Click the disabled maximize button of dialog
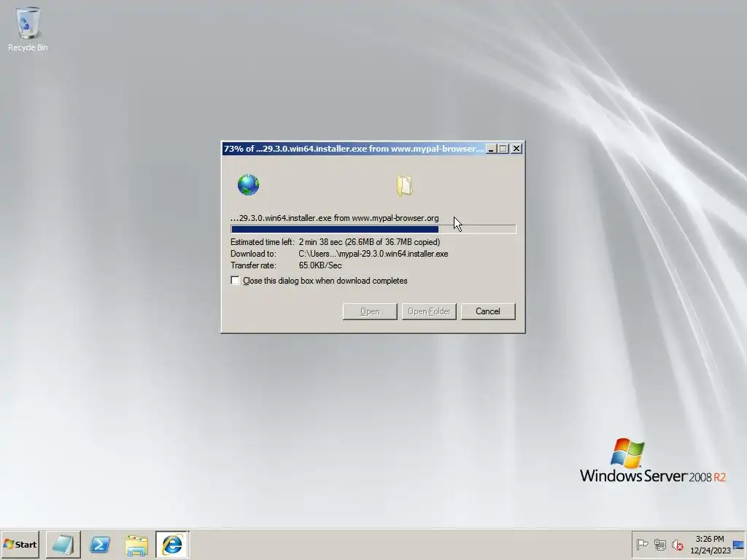747x560 pixels. (503, 149)
